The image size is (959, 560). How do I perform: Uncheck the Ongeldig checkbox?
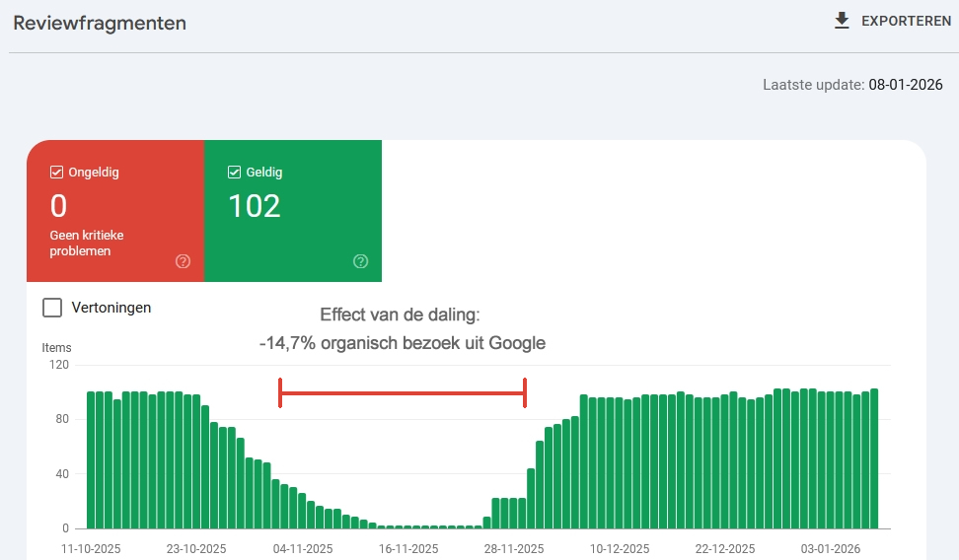(x=56, y=173)
